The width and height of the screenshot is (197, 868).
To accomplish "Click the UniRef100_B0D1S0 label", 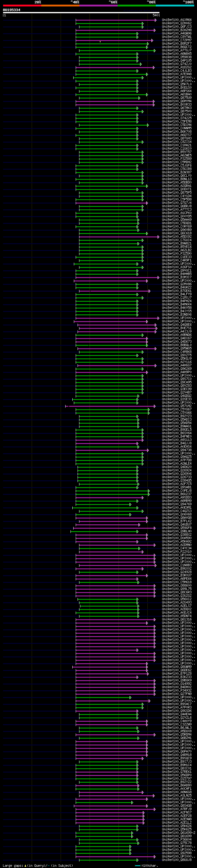I will click(x=177, y=88).
